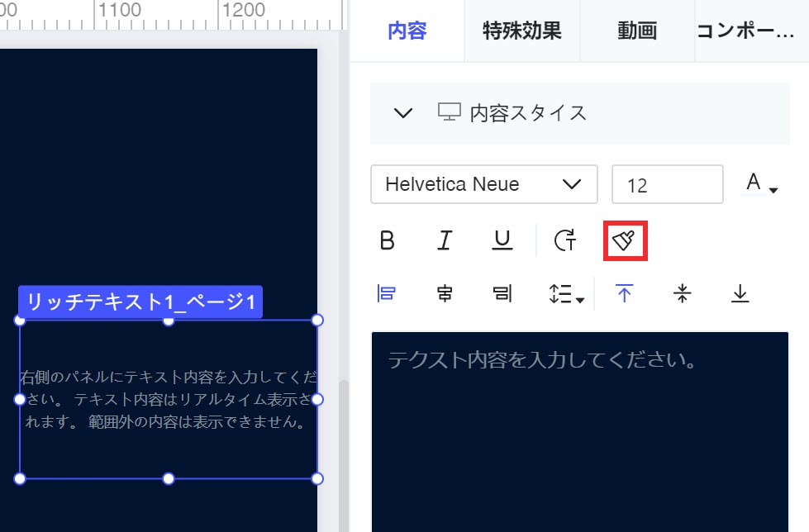The image size is (809, 532).
Task: Click the rich text placeholder on canvas
Action: point(169,399)
